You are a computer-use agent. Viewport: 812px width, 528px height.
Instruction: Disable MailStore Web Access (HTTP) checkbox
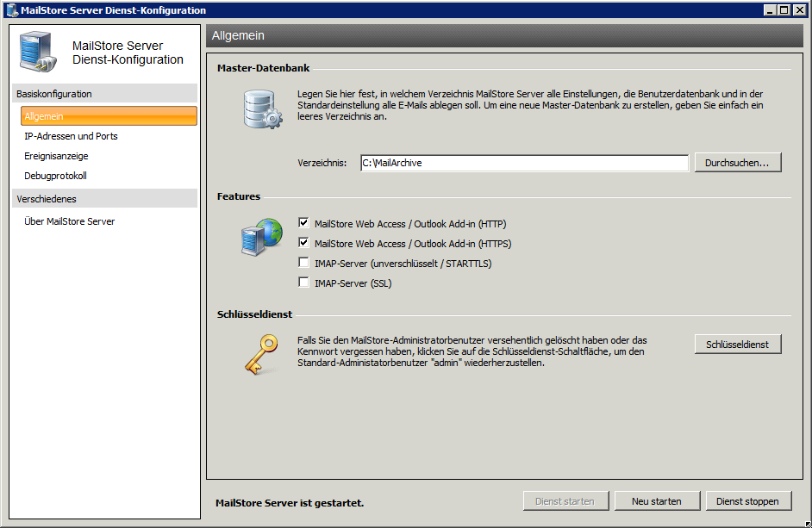click(x=303, y=224)
